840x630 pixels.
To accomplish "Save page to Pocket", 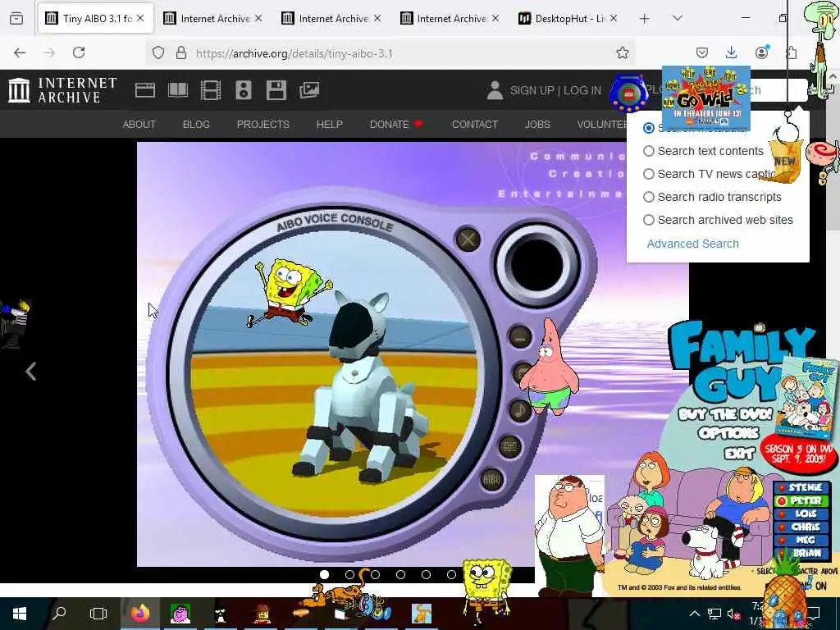I will pos(702,52).
